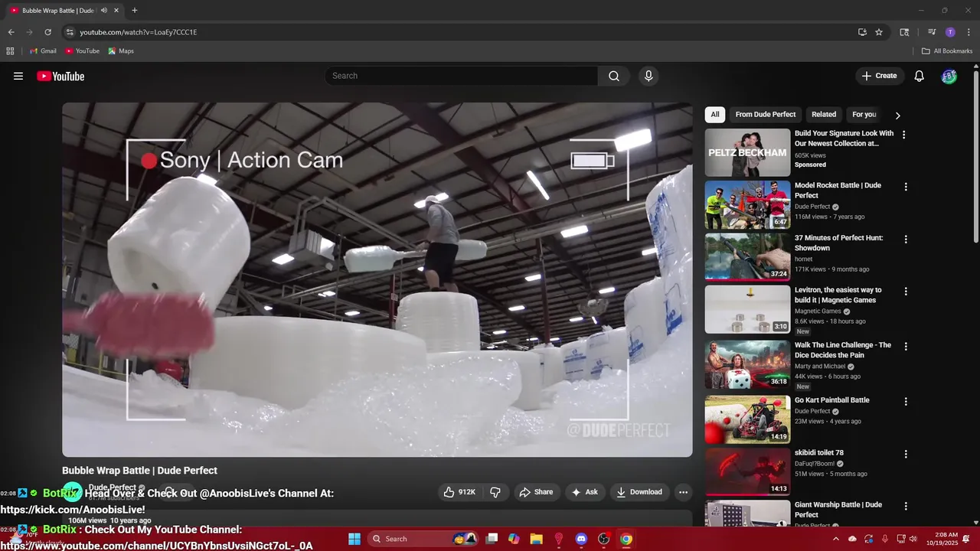This screenshot has height=551, width=980.
Task: Open the Maps bookmark
Action: pos(121,51)
